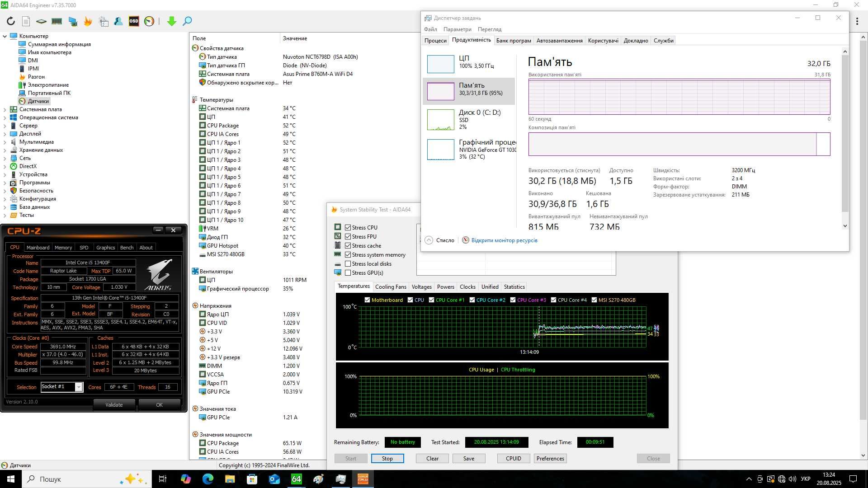Viewport: 868px width, 488px height.
Task: Open the OSD panel toolbar icon
Action: tap(134, 21)
